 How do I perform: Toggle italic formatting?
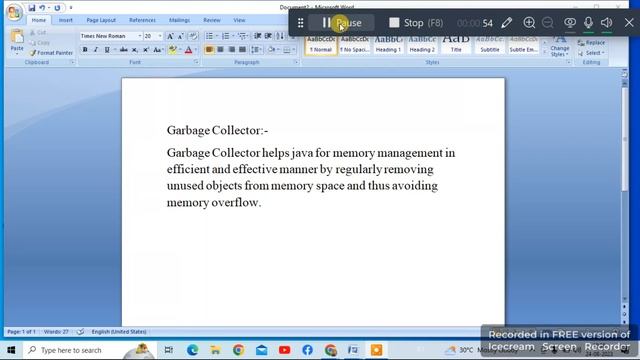point(96,50)
